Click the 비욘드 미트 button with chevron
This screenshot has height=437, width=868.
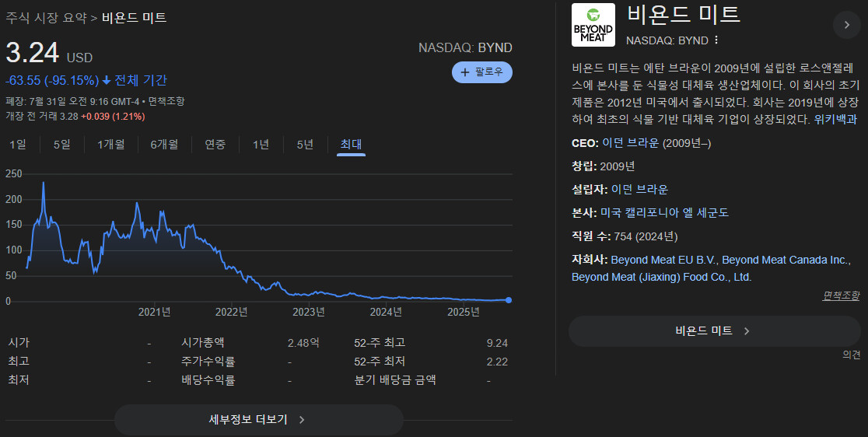pos(714,331)
